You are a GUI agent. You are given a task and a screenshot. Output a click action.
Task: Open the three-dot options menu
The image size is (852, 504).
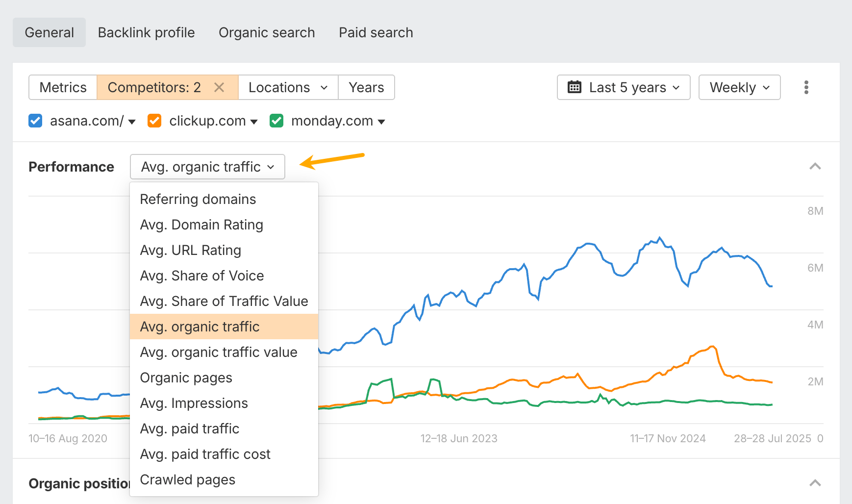[806, 87]
